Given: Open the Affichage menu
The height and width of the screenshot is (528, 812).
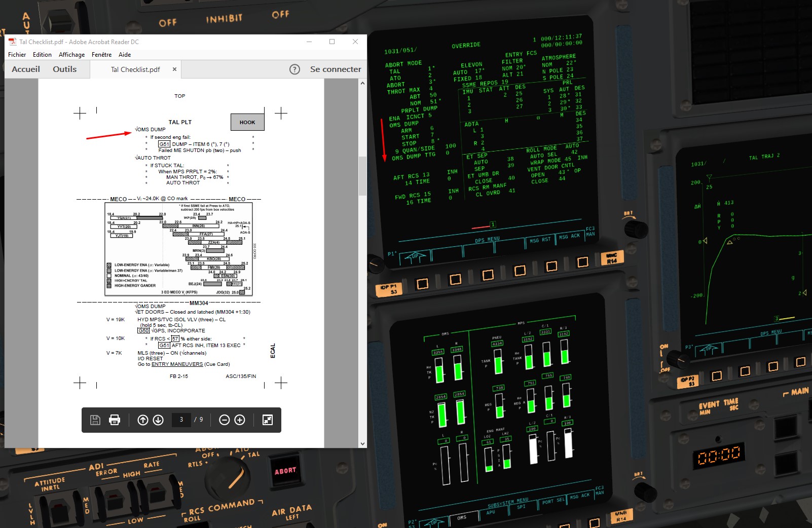Looking at the screenshot, I should click(71, 55).
